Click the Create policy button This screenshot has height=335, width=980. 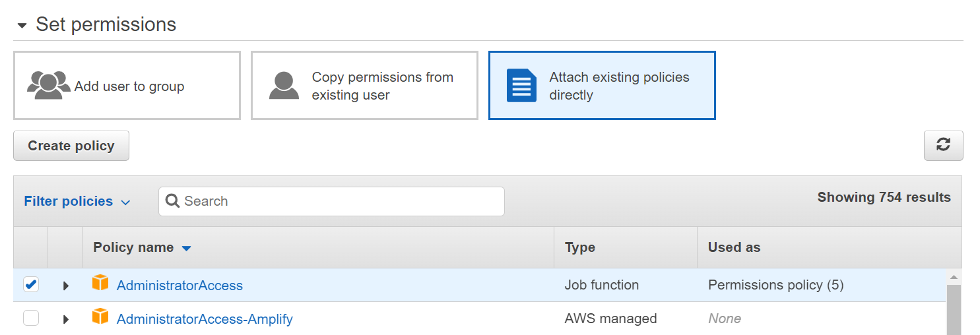pyautogui.click(x=71, y=146)
